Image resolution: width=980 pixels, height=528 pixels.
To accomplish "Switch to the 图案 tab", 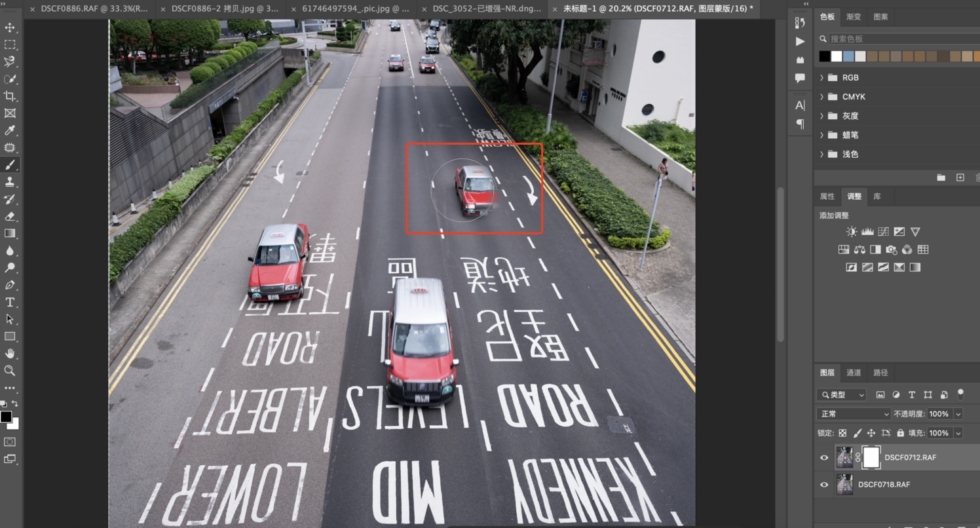I will pyautogui.click(x=880, y=17).
